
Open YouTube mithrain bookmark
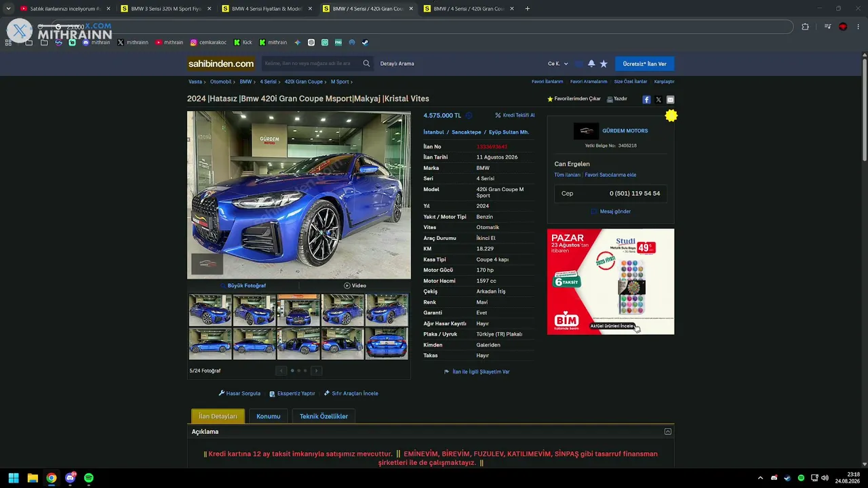(x=169, y=42)
